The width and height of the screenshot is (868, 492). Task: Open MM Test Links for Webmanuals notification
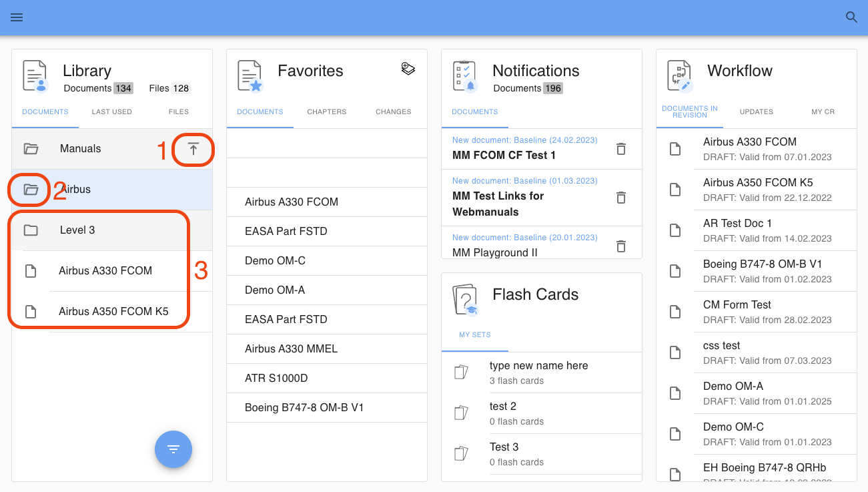(542, 198)
